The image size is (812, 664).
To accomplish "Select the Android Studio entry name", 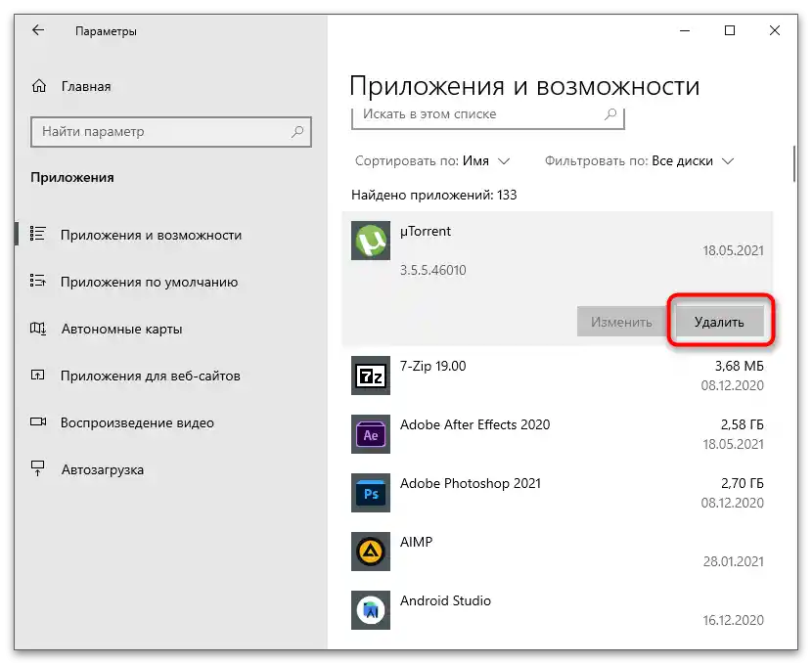I will (x=445, y=600).
